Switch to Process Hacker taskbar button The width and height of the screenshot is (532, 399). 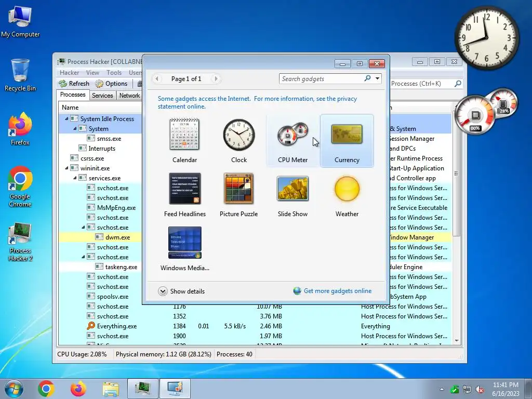click(143, 389)
